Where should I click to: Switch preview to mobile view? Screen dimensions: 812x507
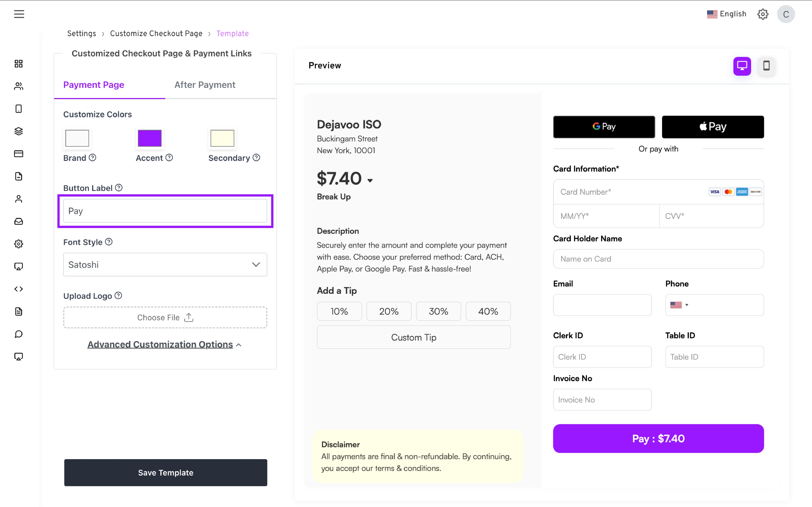tap(766, 66)
